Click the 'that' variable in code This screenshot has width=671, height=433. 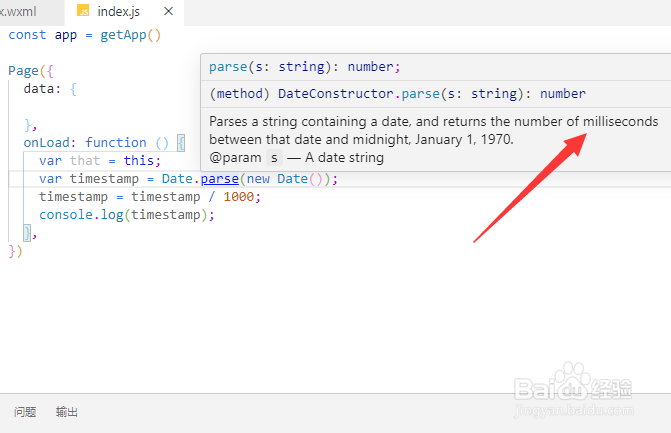tap(85, 161)
